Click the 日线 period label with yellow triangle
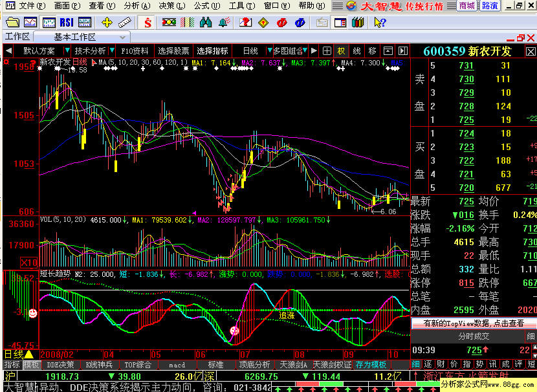This screenshot has height=392, width=537. [x=19, y=354]
